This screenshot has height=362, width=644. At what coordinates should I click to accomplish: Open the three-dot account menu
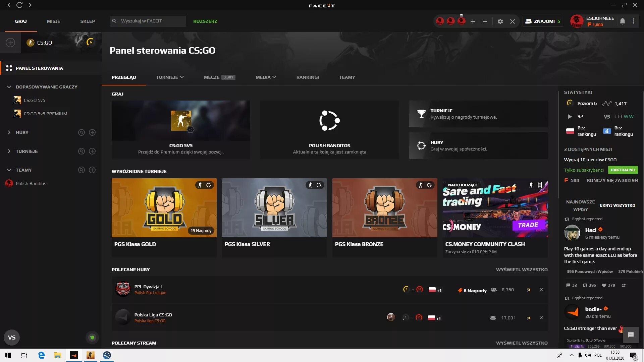coord(634,21)
